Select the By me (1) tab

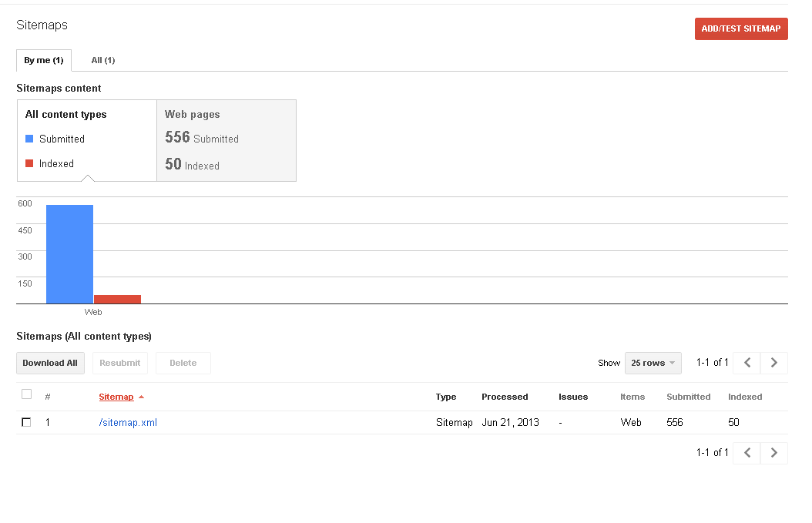tap(44, 60)
